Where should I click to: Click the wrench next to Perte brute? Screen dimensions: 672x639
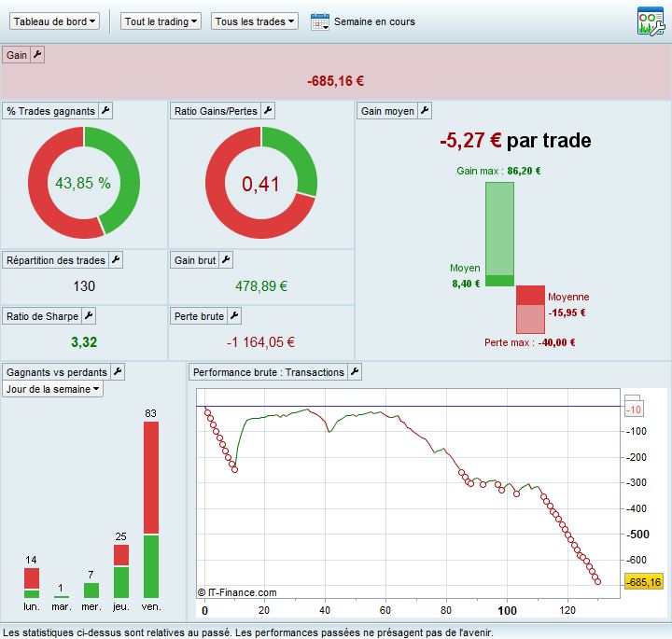point(234,315)
